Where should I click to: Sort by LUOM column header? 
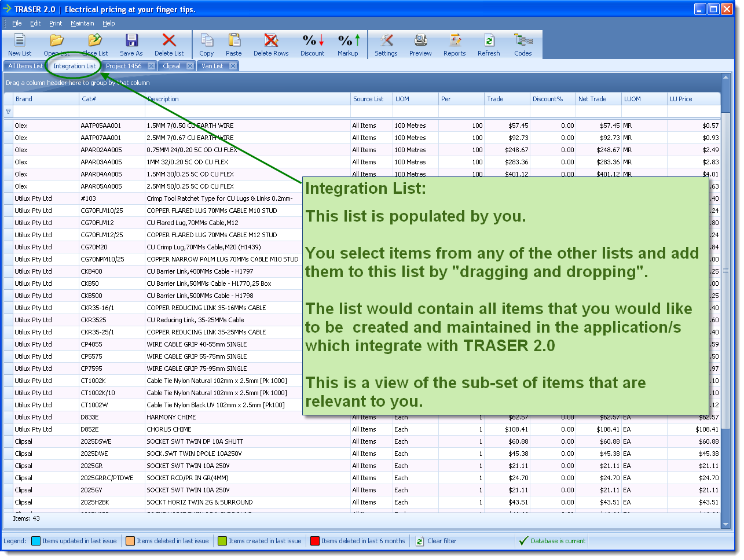tap(644, 99)
